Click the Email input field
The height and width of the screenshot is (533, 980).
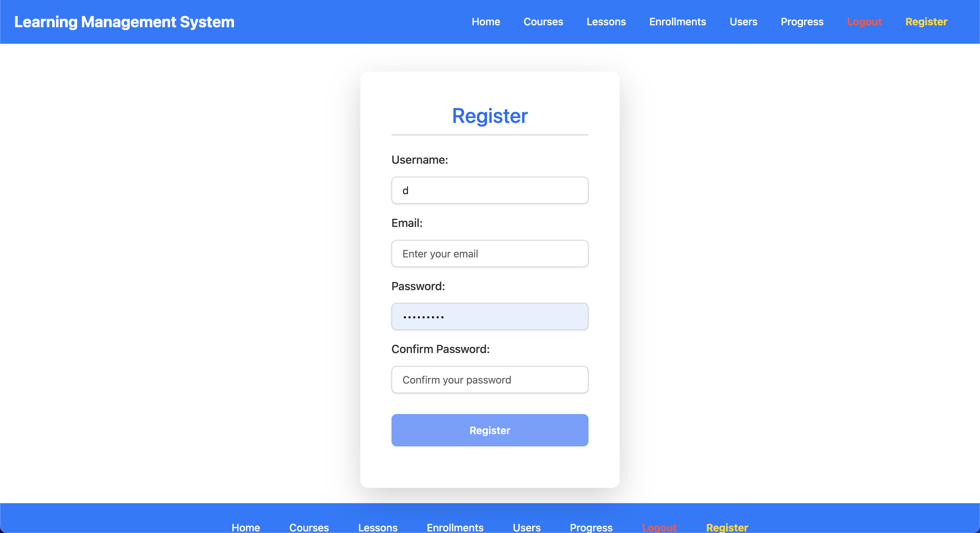coord(490,254)
